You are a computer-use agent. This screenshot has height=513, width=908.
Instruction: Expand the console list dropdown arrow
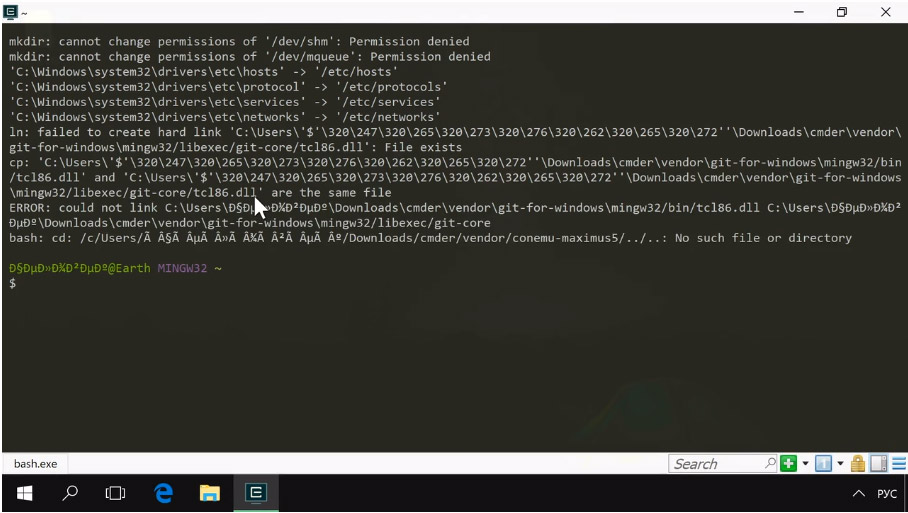(x=840, y=464)
